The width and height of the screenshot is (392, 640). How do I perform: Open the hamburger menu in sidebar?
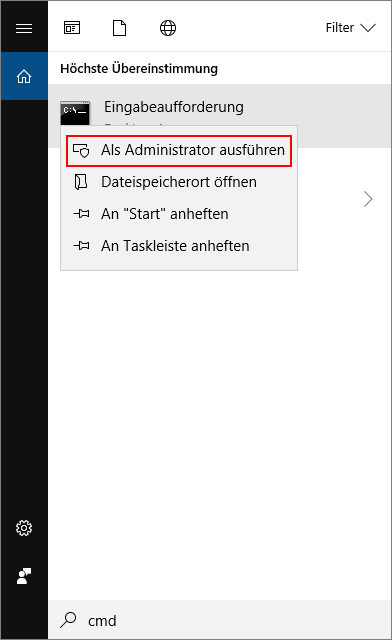[24, 28]
